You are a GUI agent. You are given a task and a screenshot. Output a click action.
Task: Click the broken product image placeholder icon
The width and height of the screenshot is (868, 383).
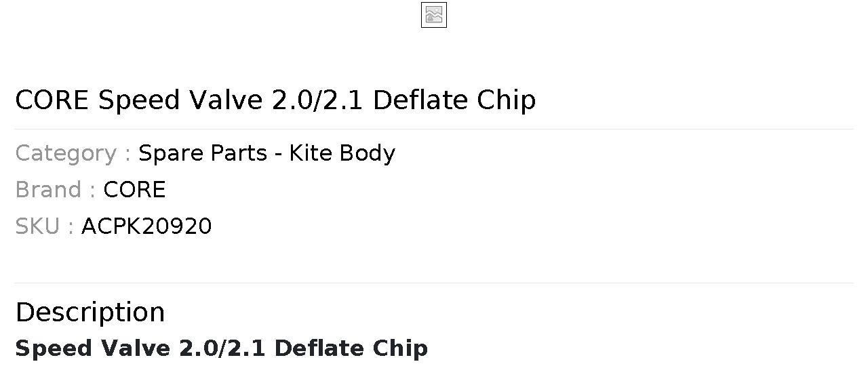click(x=434, y=15)
